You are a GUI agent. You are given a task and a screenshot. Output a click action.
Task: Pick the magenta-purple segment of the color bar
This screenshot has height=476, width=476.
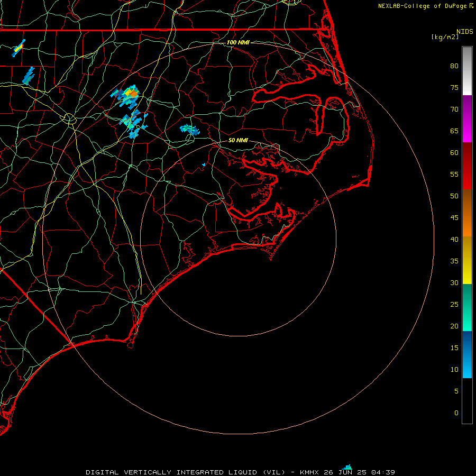tap(467, 119)
